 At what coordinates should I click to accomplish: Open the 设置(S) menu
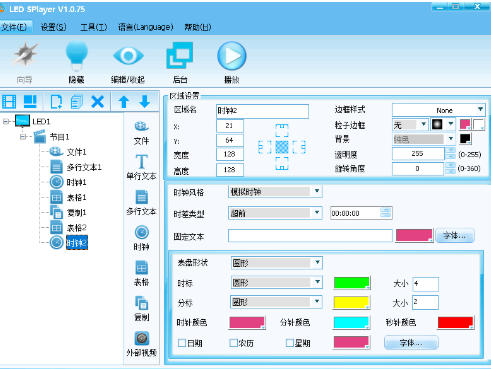[x=53, y=27]
